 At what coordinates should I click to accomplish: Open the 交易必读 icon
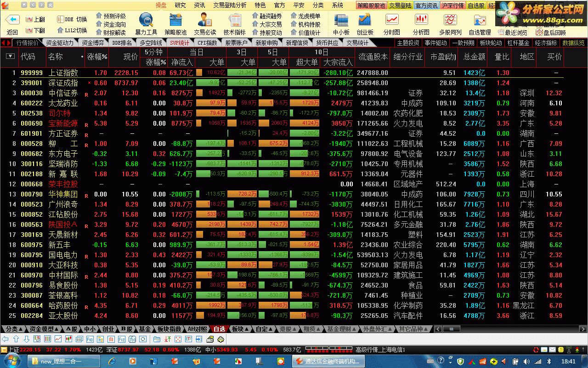(x=205, y=20)
